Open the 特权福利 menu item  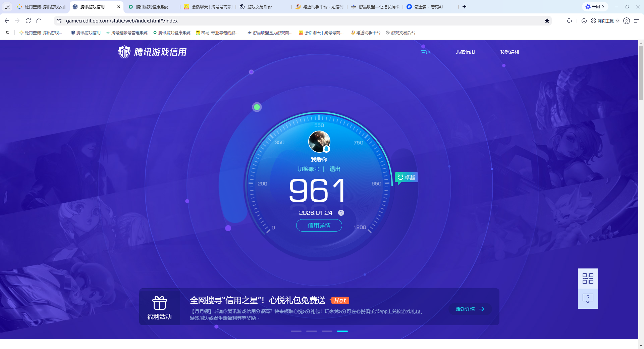coord(509,52)
